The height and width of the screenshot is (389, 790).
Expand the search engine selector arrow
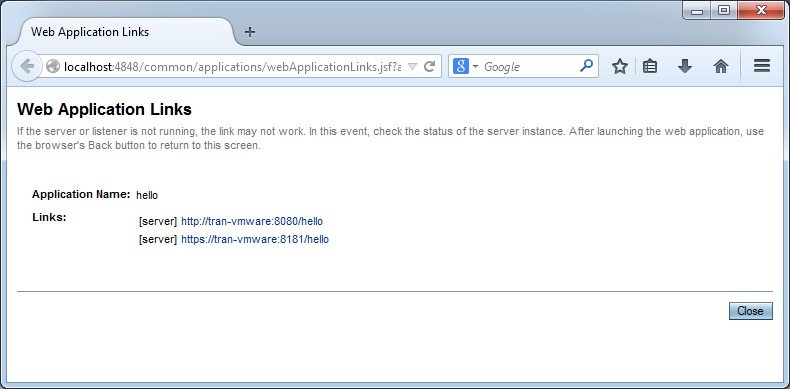(476, 67)
